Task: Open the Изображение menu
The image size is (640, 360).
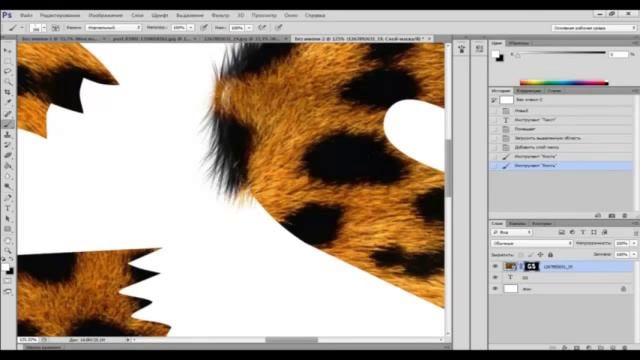Action: (105, 15)
